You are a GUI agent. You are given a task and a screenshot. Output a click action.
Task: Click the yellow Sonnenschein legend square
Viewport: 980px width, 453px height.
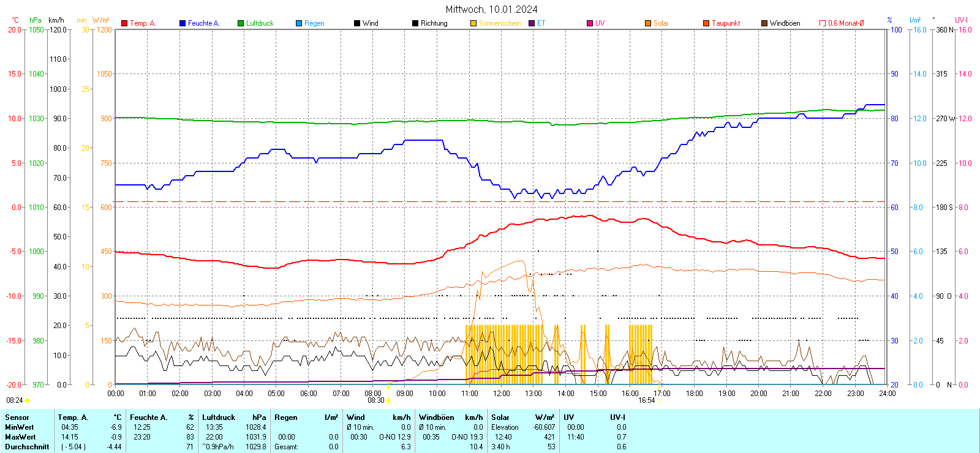[x=473, y=23]
